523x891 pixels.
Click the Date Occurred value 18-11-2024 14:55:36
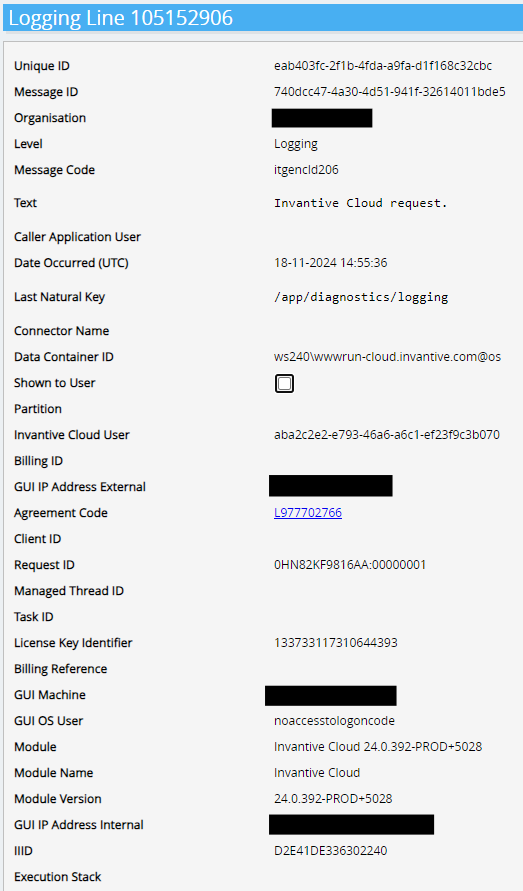pyautogui.click(x=330, y=263)
